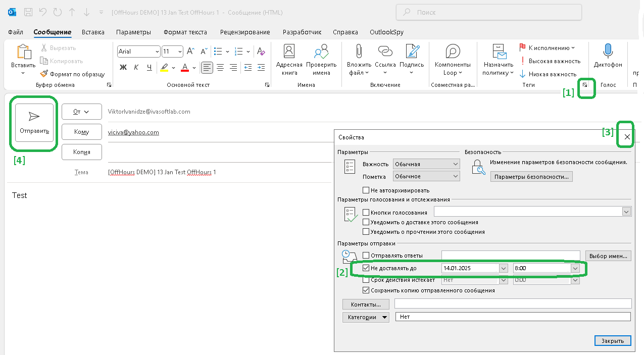Align text right
644x355 pixels.
(233, 67)
